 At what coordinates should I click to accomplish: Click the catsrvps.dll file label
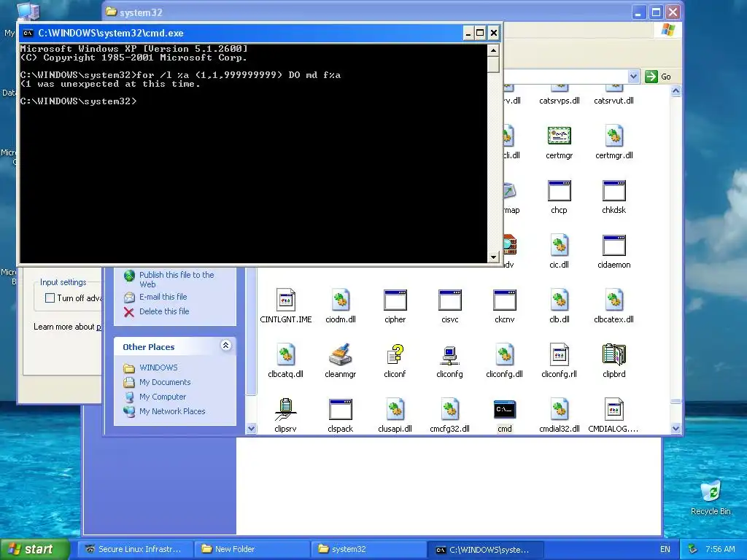pos(559,101)
